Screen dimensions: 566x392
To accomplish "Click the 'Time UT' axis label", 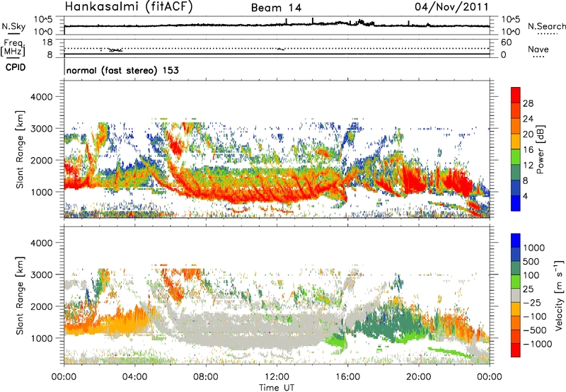I will (277, 387).
